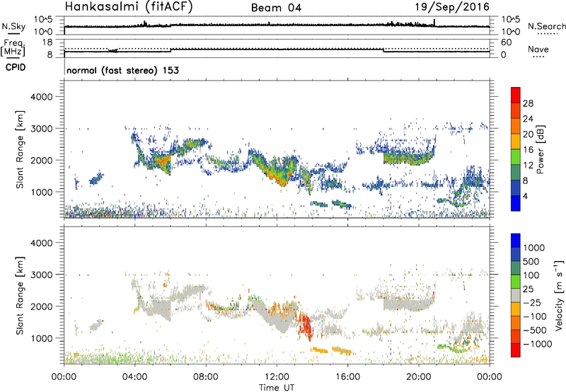This screenshot has height=392, width=566.
Task: Pick the bright blue bottom power colorbar segment
Action: coord(516,203)
